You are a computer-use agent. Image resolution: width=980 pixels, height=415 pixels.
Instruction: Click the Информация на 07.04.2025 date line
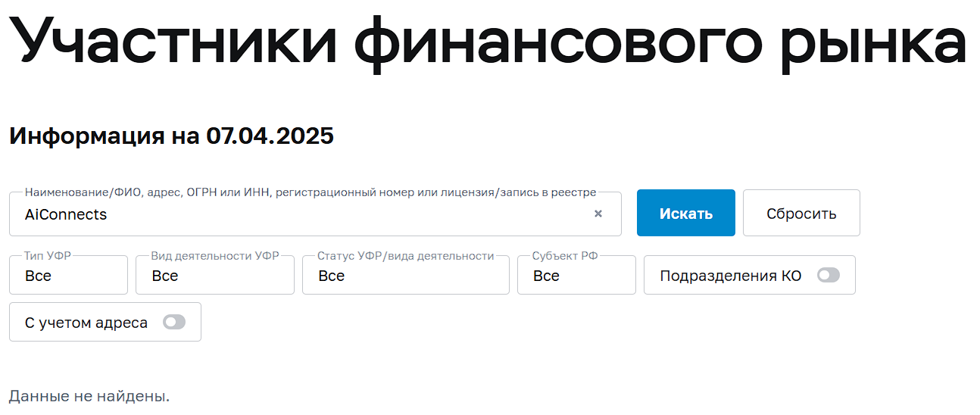click(171, 136)
